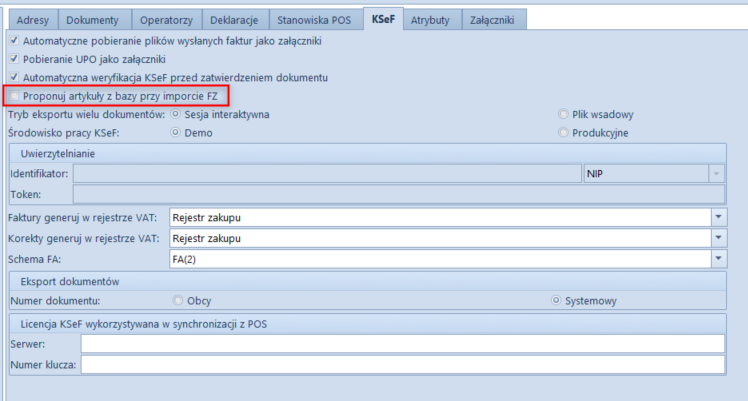
Task: Select Plik wsadowy export mode
Action: (563, 114)
